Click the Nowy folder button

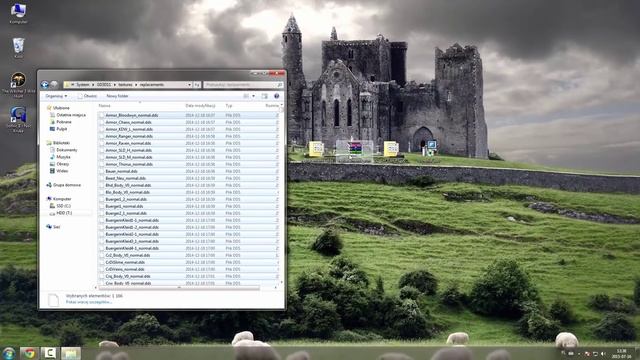118,96
